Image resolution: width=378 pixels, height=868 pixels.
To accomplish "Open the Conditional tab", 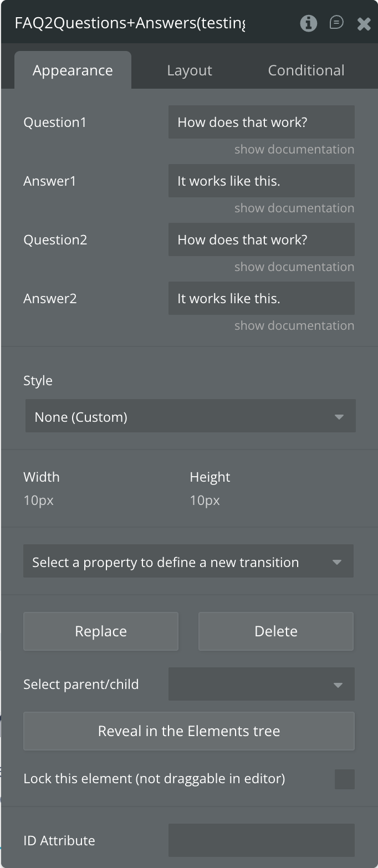I will [x=306, y=70].
